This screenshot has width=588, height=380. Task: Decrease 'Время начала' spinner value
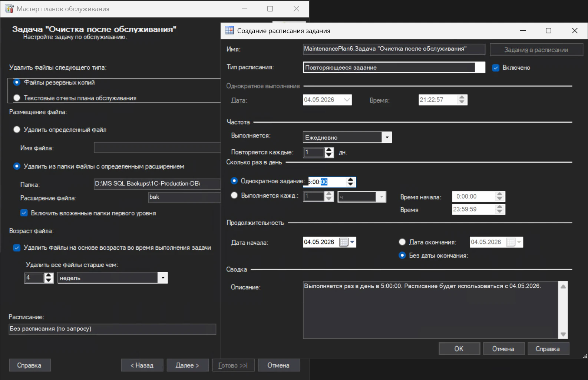(x=500, y=199)
